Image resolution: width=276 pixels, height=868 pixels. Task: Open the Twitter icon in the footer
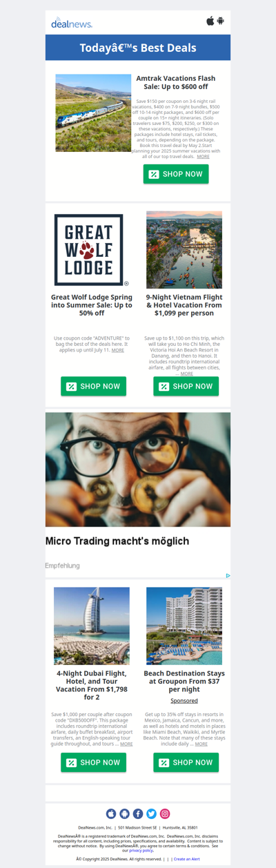[151, 814]
